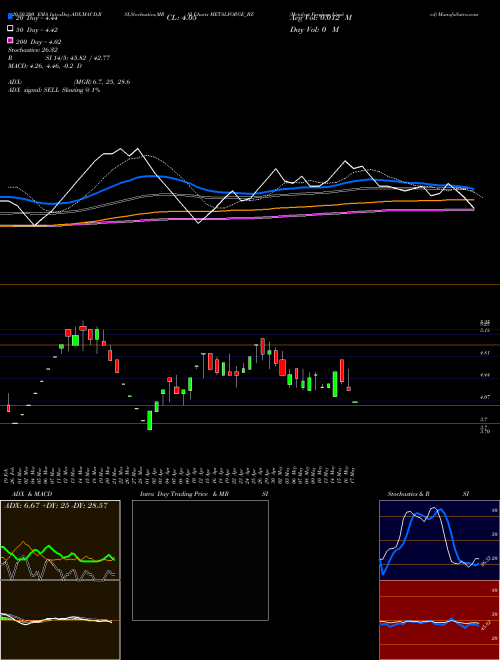This screenshot has width=500, height=660.
Task: Click the 'ADX: 6.67 +DY: 25 -DY: 28.57' header
Action: (56, 505)
